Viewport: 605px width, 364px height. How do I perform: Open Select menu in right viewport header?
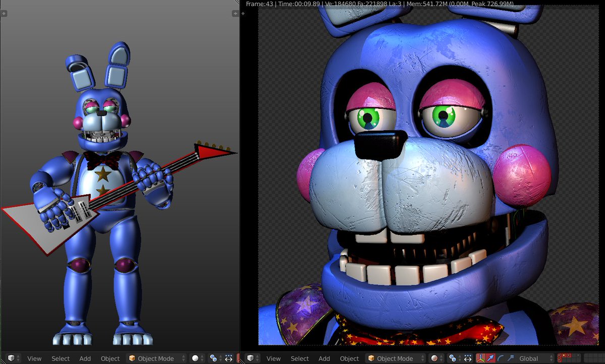pos(300,358)
